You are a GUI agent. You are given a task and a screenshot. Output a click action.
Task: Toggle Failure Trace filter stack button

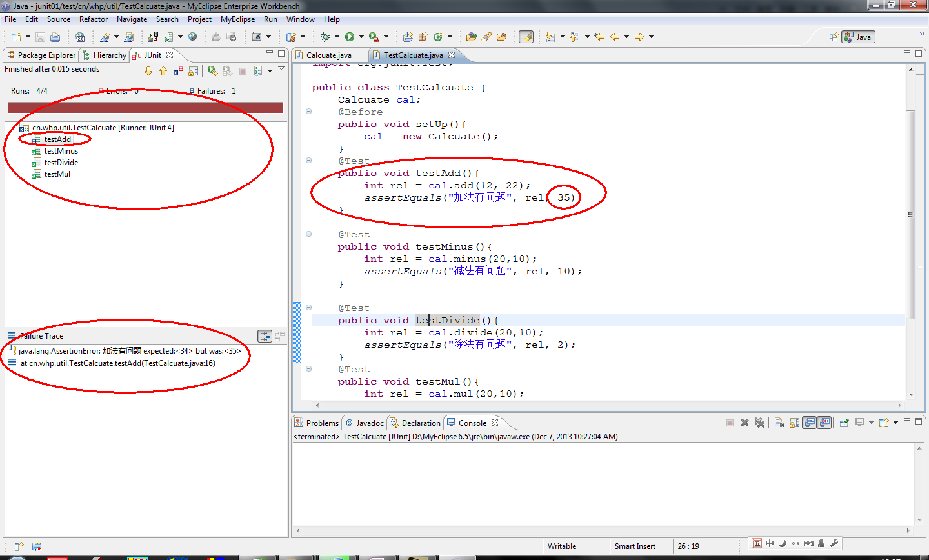(265, 335)
